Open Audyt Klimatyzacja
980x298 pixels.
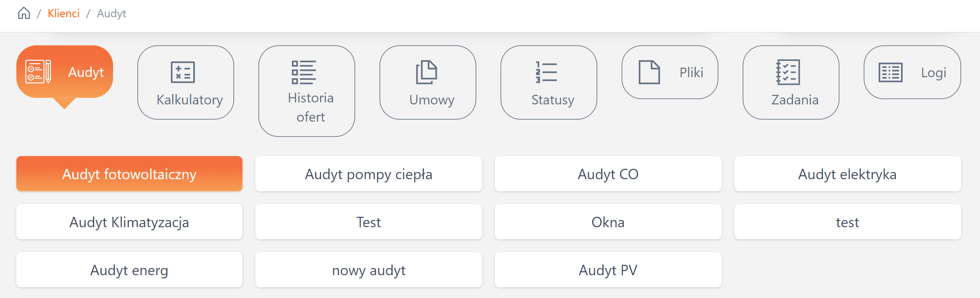coord(129,222)
